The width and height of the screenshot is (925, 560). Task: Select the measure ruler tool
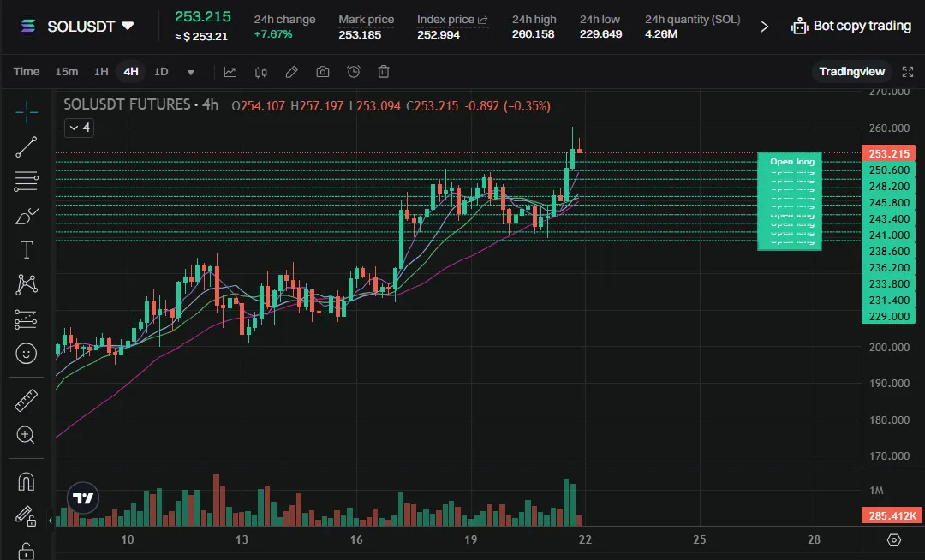pos(27,399)
